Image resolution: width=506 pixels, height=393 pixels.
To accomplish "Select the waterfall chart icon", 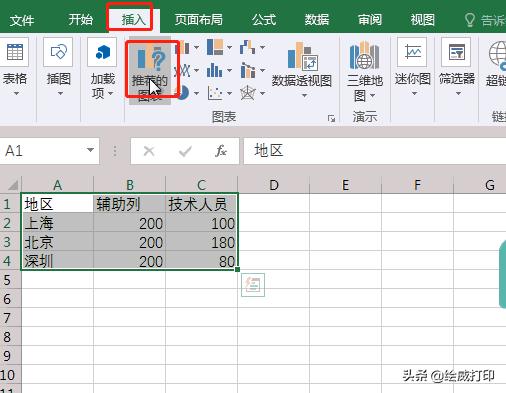I will point(247,47).
